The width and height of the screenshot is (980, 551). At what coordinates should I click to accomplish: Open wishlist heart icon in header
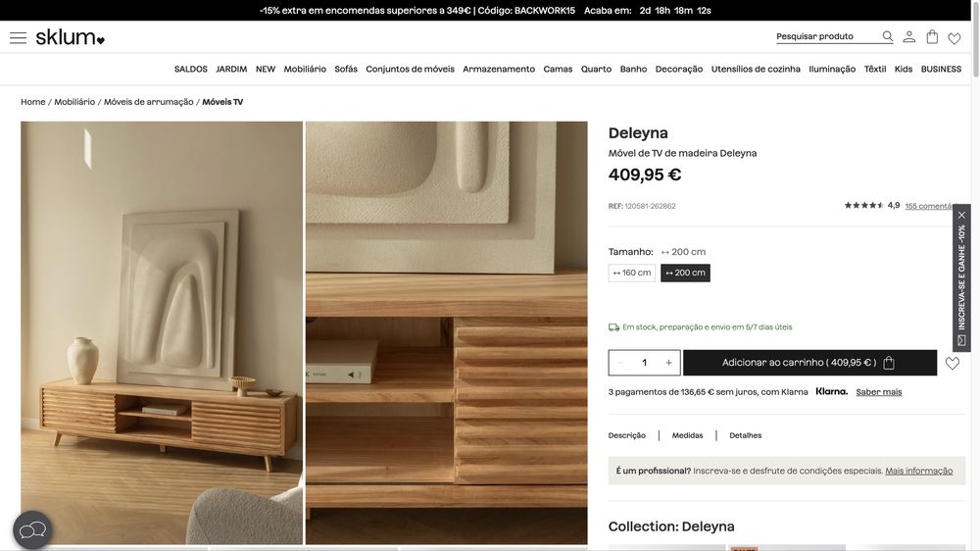point(955,38)
